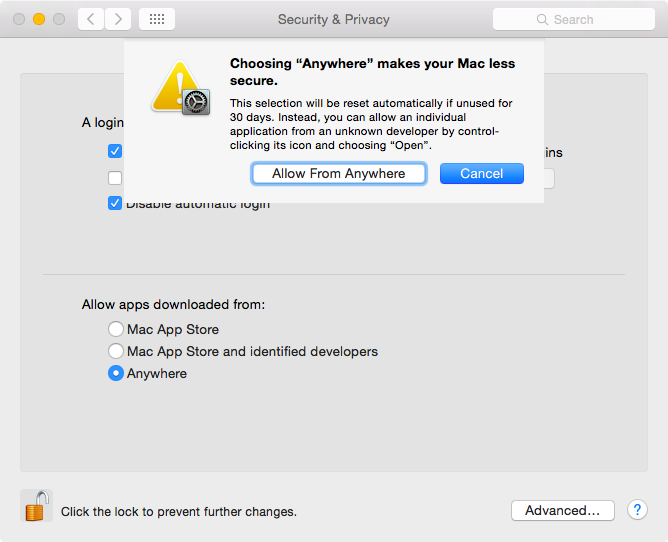Select Mac App Store radio option
This screenshot has height=542, width=668.
(116, 329)
